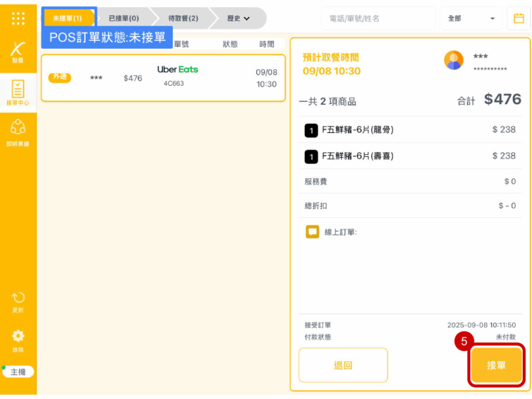Viewport: 532px width, 399px height.
Task: Click the 更新 refresh icon
Action: click(18, 300)
